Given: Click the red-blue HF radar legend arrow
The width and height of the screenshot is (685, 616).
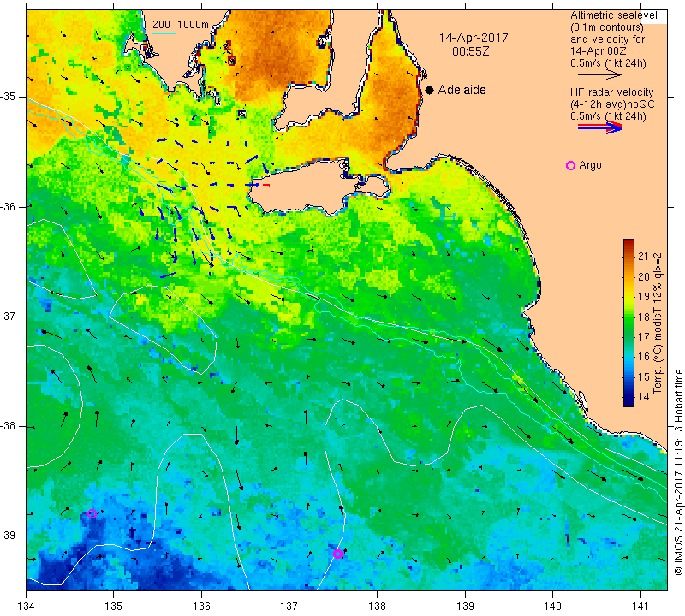Looking at the screenshot, I should [x=599, y=127].
